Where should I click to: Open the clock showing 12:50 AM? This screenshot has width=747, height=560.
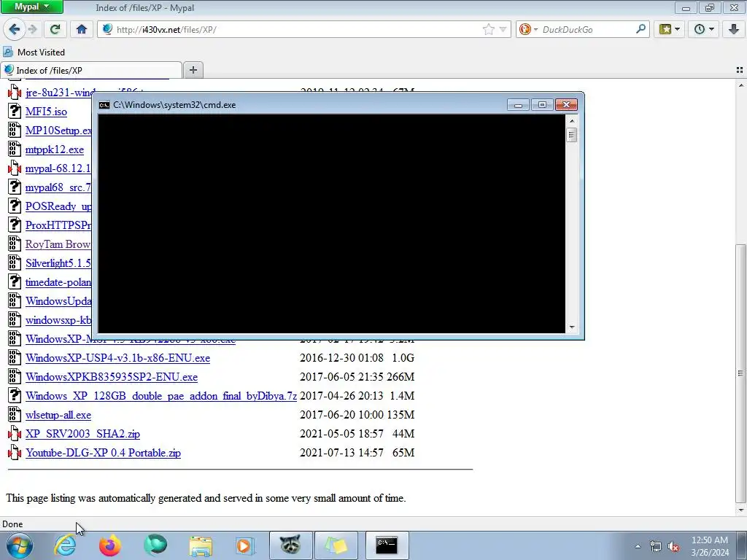pyautogui.click(x=710, y=545)
